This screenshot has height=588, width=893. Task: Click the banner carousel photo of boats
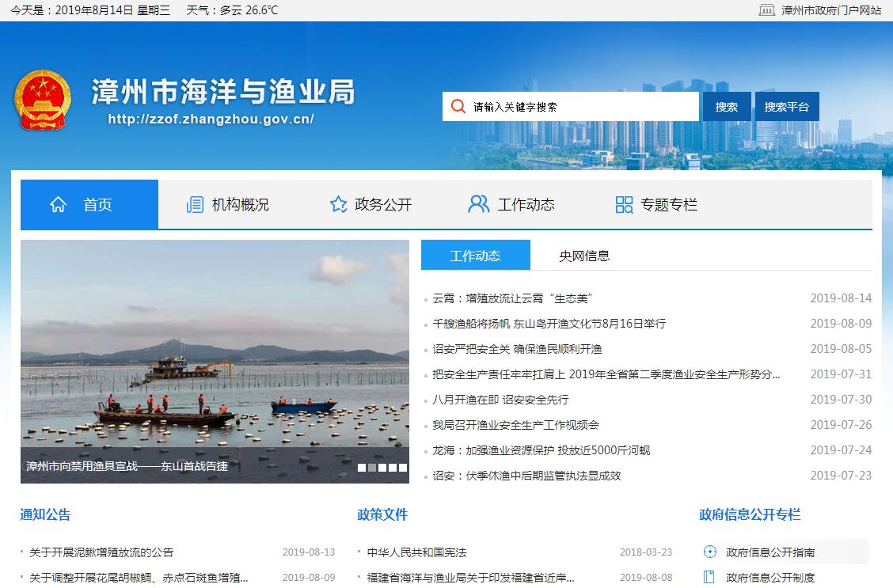pyautogui.click(x=215, y=362)
